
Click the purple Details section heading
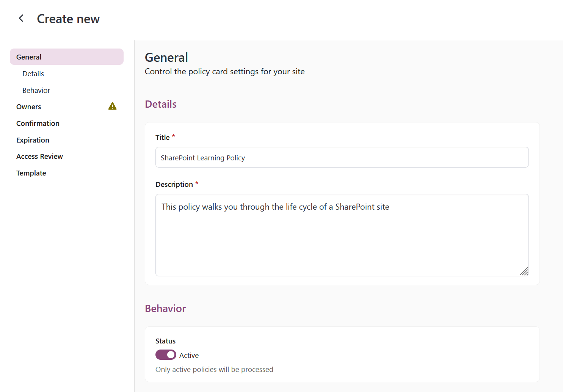[161, 104]
